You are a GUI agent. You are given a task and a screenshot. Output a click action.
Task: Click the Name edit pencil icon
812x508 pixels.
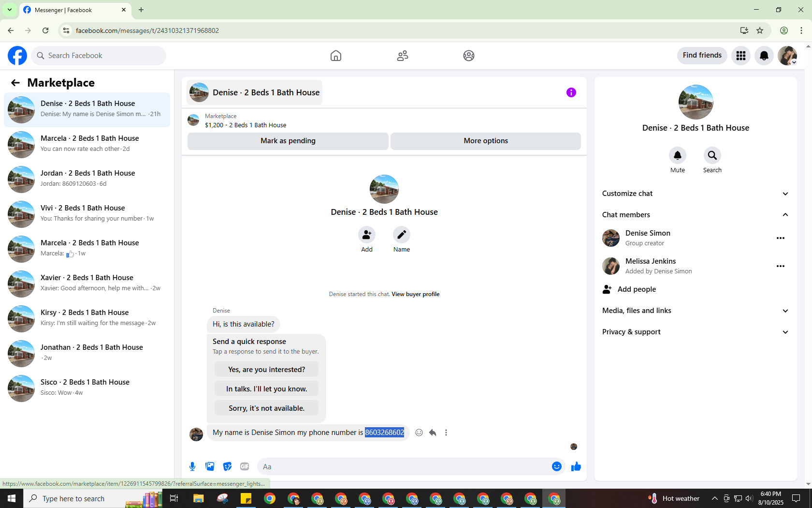click(402, 235)
